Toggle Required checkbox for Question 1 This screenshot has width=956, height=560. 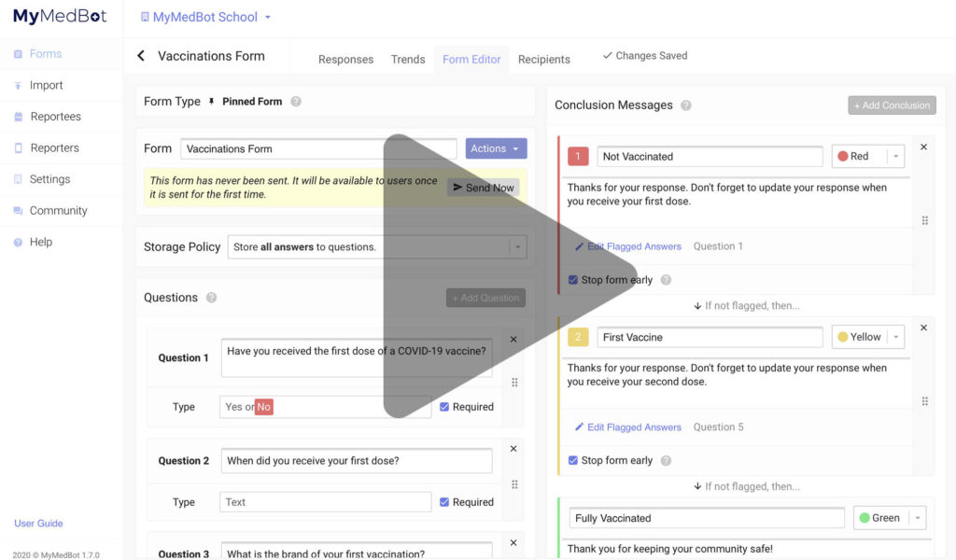coord(444,407)
